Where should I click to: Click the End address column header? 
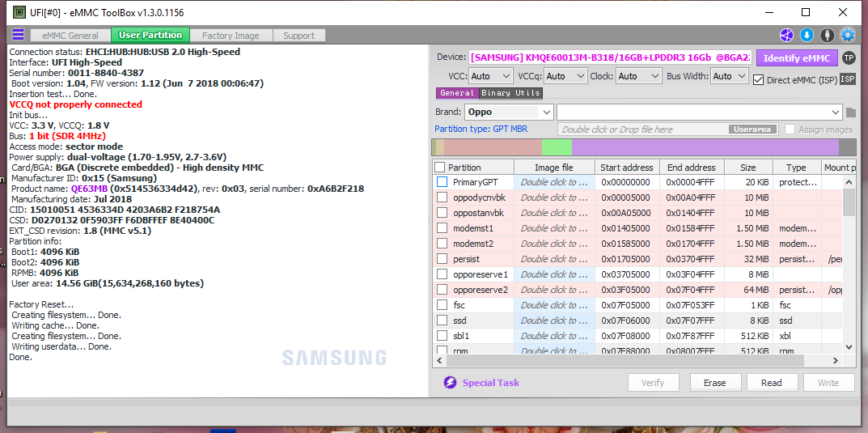[692, 168]
